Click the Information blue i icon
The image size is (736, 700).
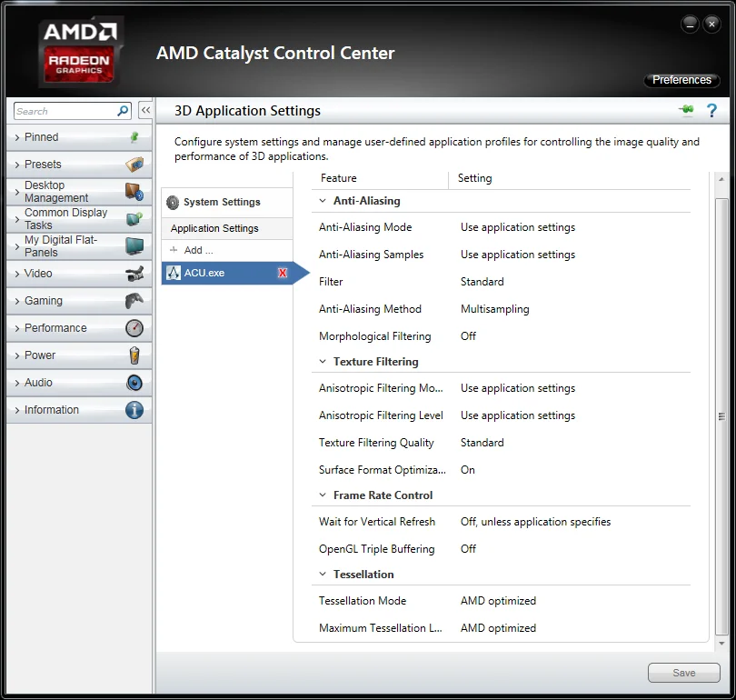(134, 410)
